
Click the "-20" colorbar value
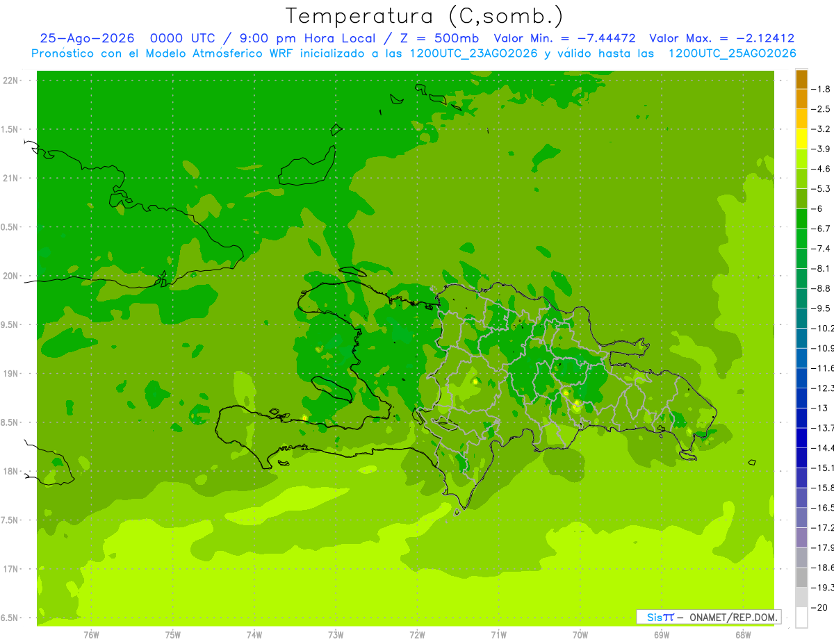point(819,607)
